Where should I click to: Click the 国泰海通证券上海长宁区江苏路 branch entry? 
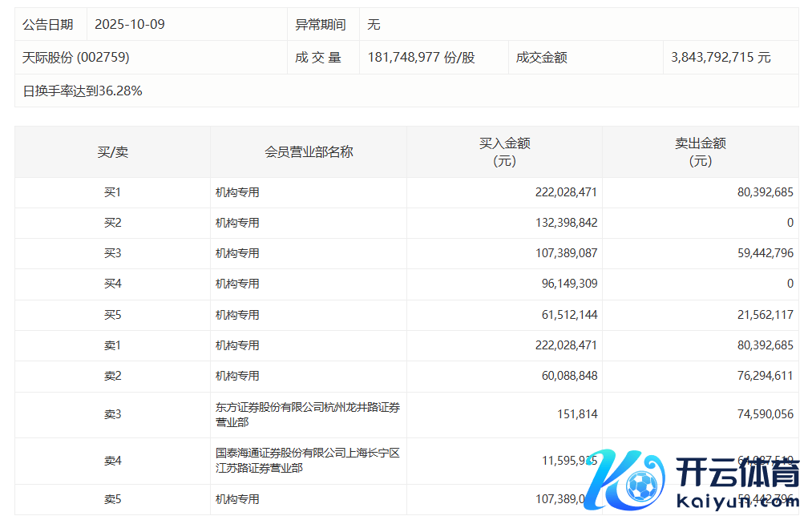(x=307, y=461)
